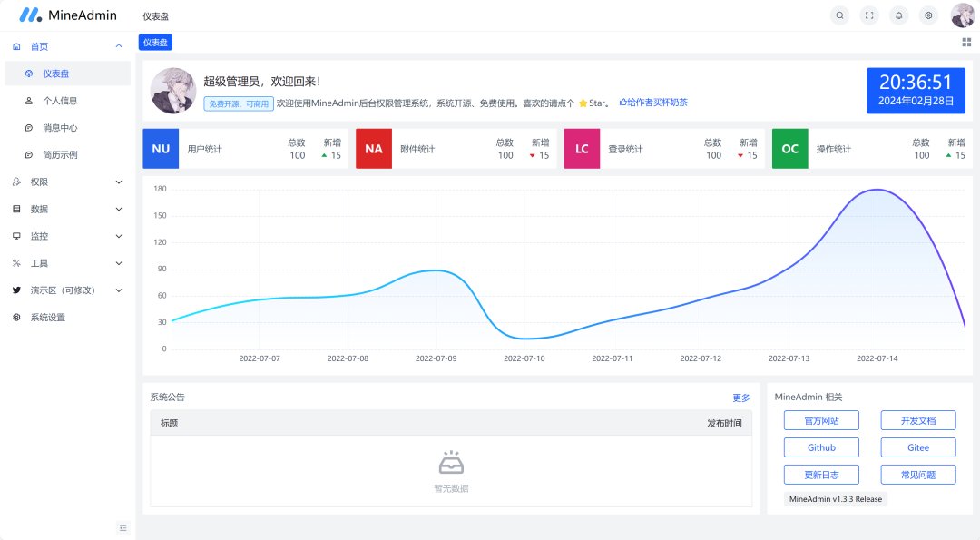Expand the 权限 sidebar menu

coord(67,182)
